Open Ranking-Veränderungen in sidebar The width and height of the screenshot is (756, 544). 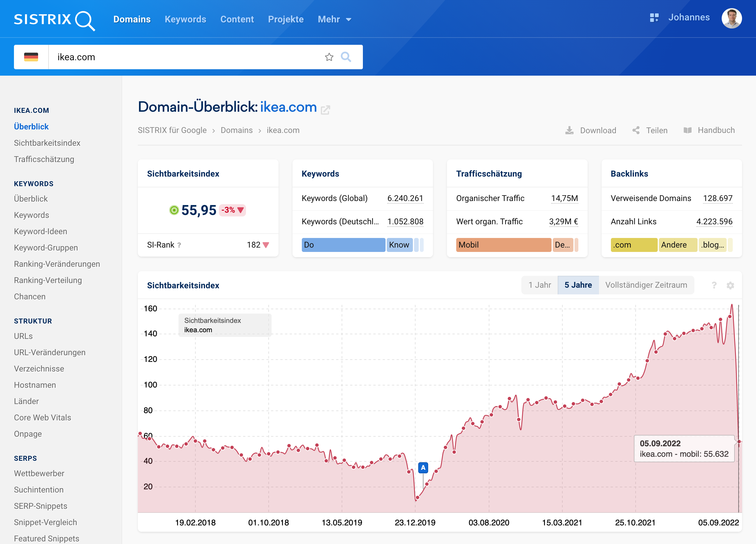point(57,264)
